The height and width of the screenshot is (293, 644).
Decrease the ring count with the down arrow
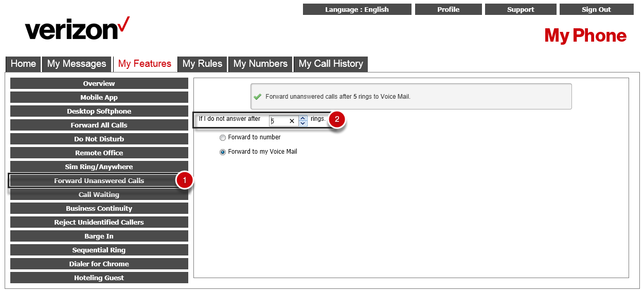pos(303,123)
